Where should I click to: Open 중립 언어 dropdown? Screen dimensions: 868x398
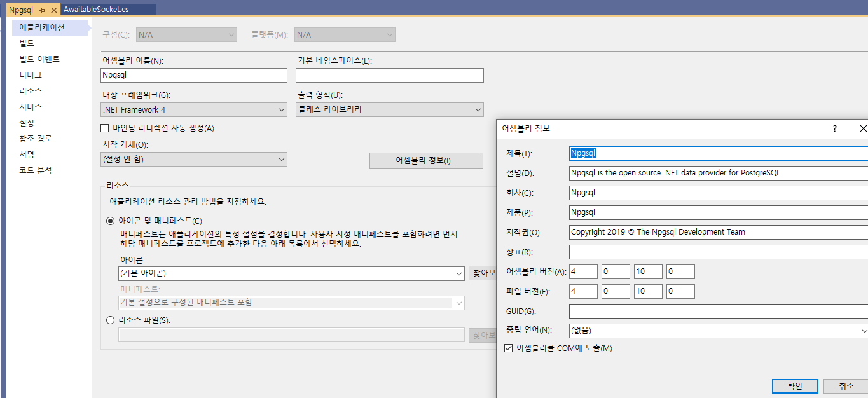(719, 331)
